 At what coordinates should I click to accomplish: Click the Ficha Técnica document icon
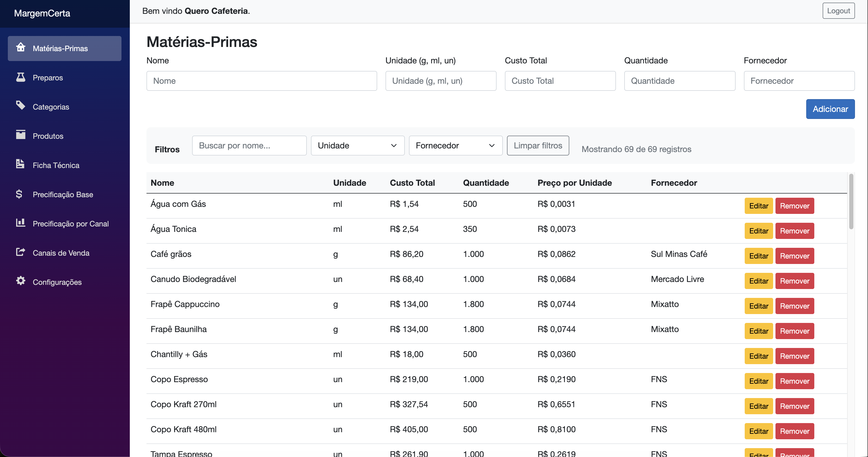click(21, 164)
